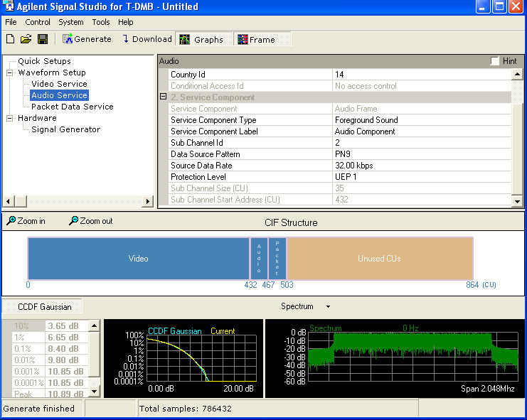527x420 pixels.
Task: Open the Tools menu
Action: point(101,22)
